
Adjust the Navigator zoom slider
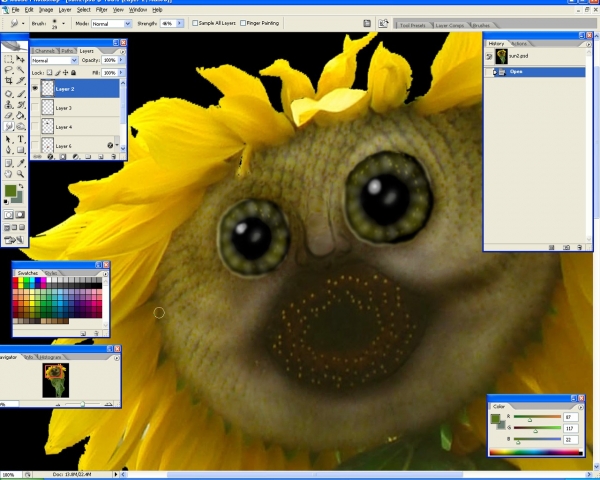pyautogui.click(x=83, y=404)
